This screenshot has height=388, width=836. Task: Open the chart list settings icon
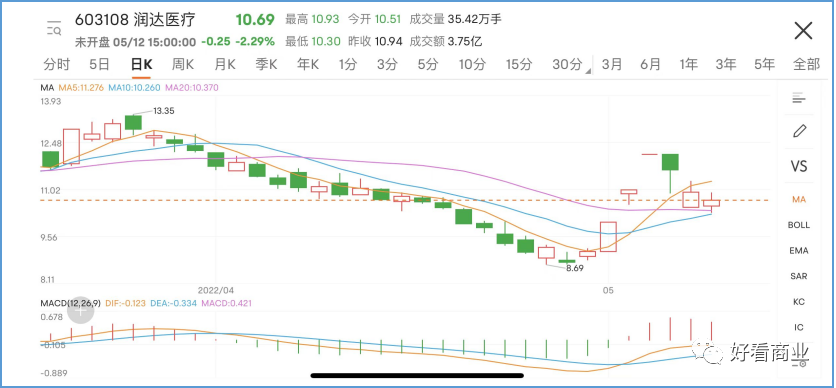coord(798,98)
